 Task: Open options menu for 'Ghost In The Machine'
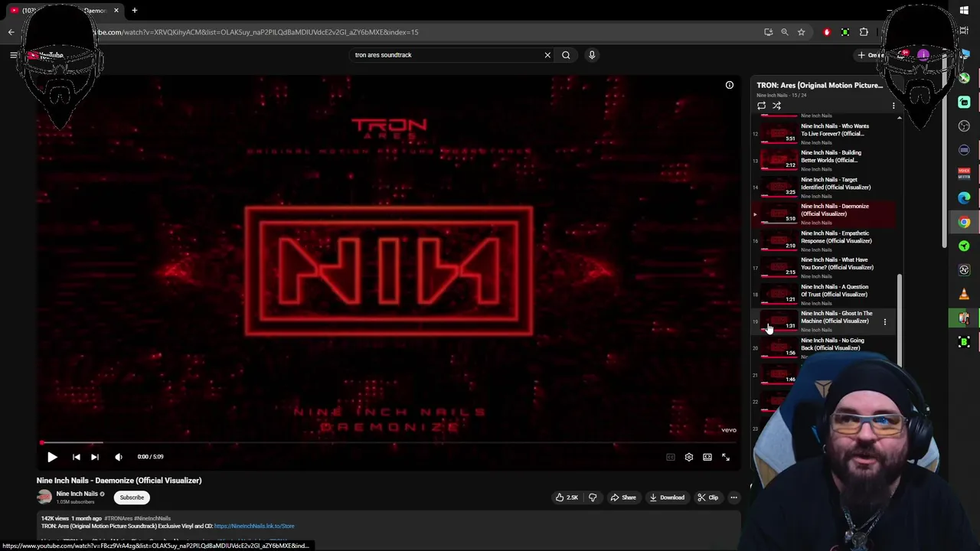click(x=884, y=321)
